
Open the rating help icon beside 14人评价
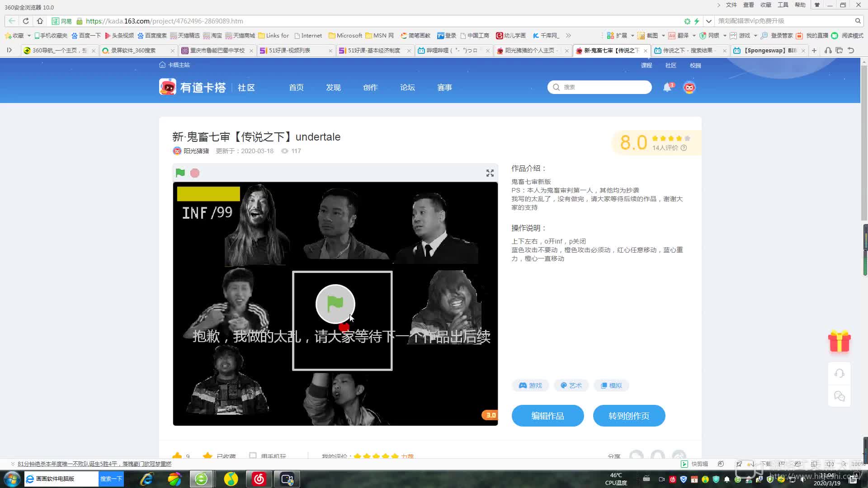[x=684, y=148]
